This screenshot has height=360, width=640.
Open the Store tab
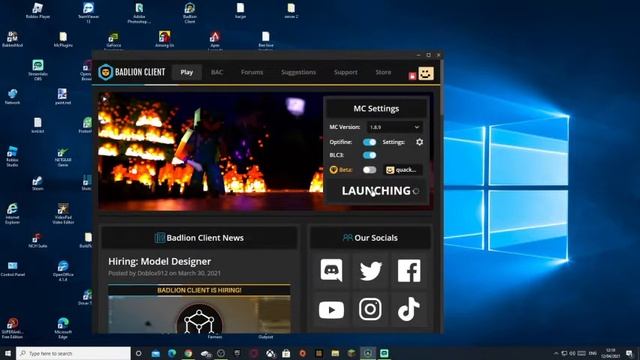click(x=383, y=72)
